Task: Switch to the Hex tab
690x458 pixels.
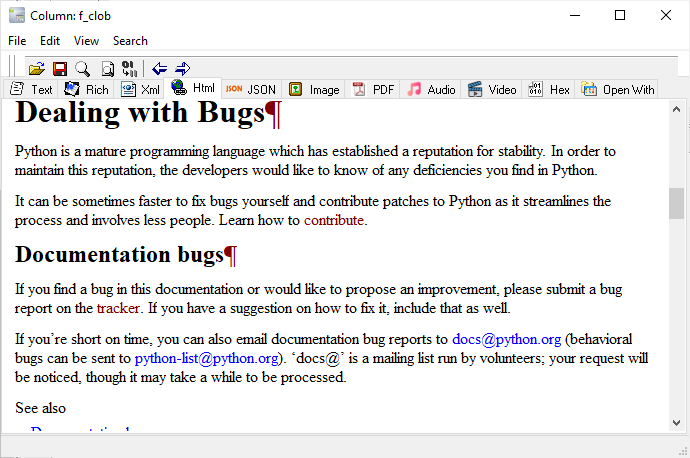Action: tap(549, 89)
